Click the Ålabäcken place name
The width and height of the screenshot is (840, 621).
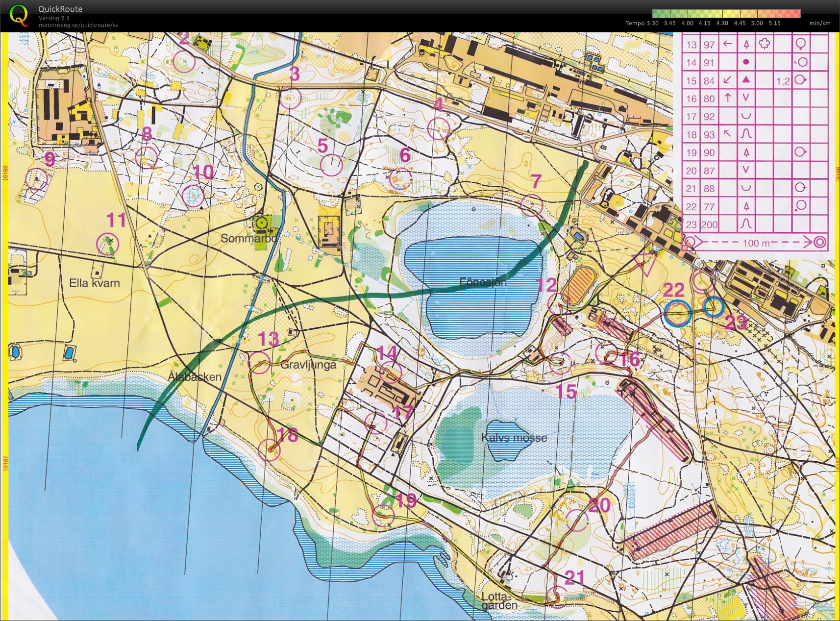[195, 376]
